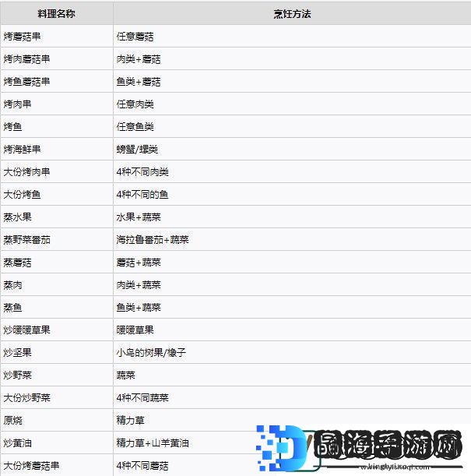
Task: Select the 大份烤肉串 dish name
Action: pyautogui.click(x=26, y=172)
